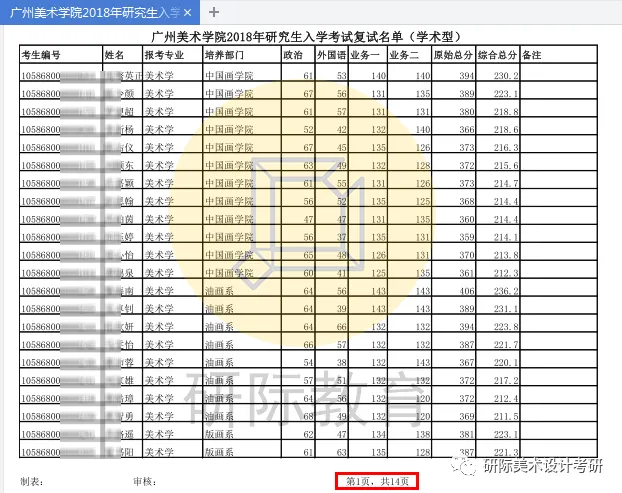Click the 综合总分 value 220.1
Screen dimensions: 622x493
pos(506,363)
